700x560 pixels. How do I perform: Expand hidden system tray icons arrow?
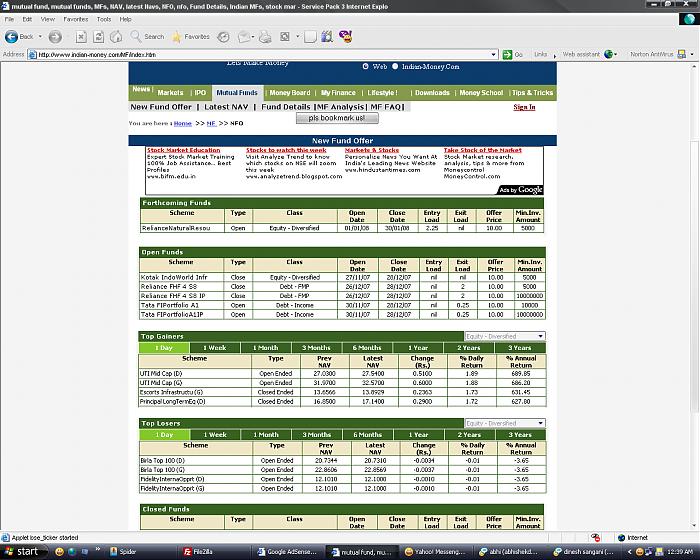pos(629,552)
